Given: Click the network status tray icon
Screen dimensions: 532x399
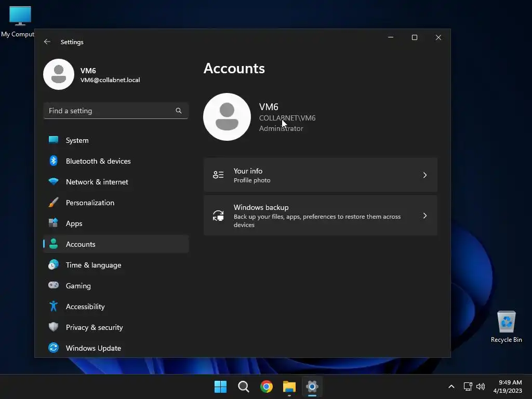Looking at the screenshot, I should 468,387.
